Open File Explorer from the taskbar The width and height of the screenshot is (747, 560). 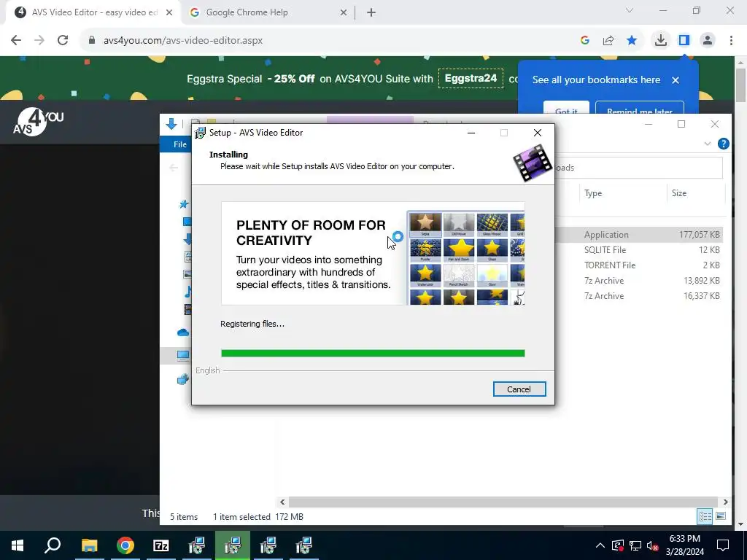coord(89,545)
